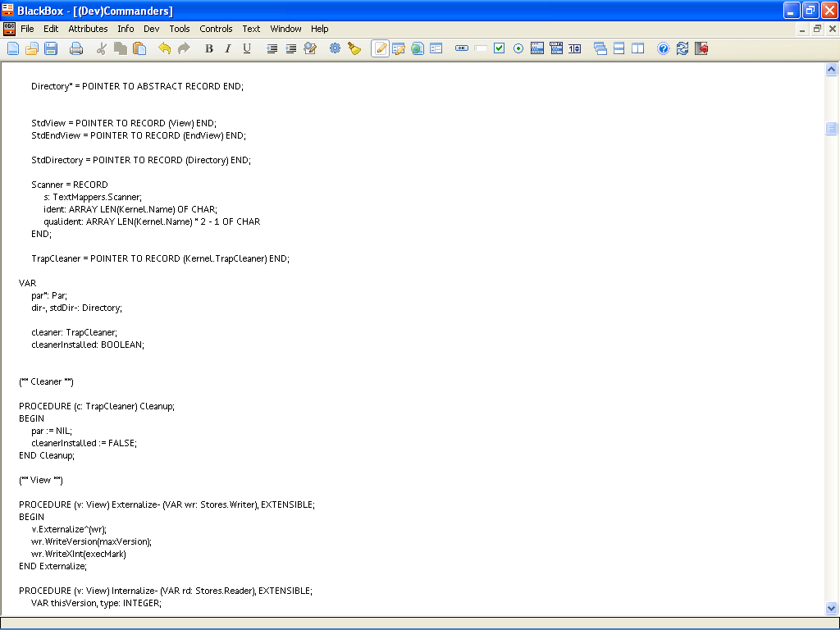The height and width of the screenshot is (630, 840).
Task: Click the vertical scrollbar thumb
Action: tap(831, 128)
